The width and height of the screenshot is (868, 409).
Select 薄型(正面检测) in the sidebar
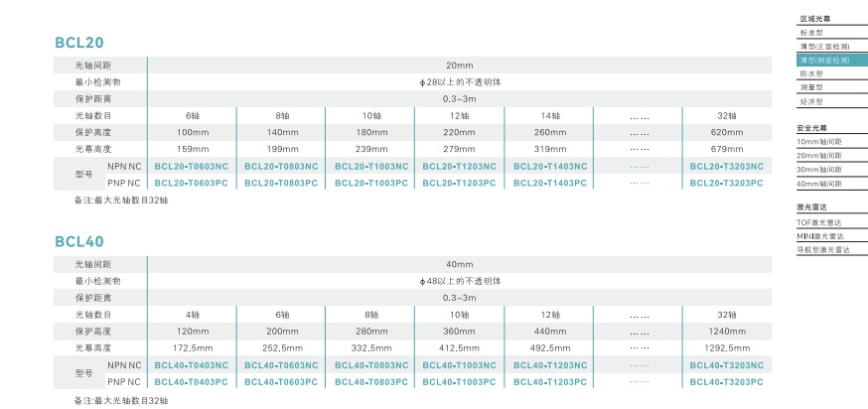pos(822,47)
